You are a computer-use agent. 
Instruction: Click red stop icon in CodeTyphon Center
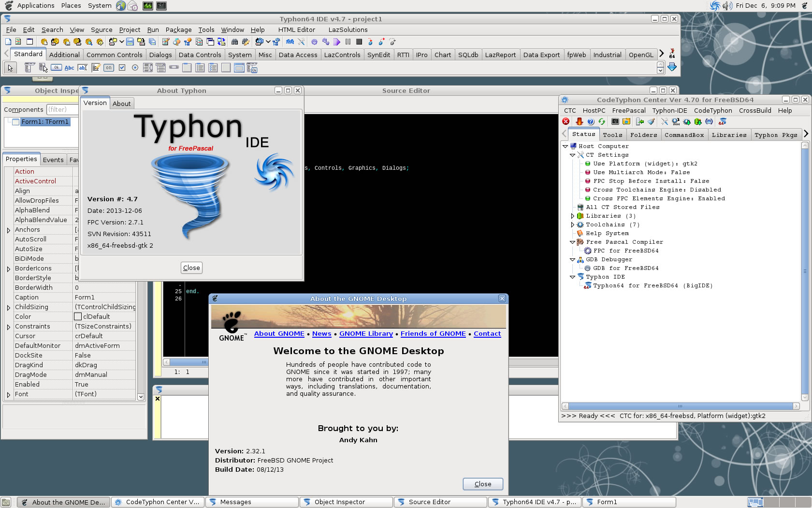click(566, 122)
